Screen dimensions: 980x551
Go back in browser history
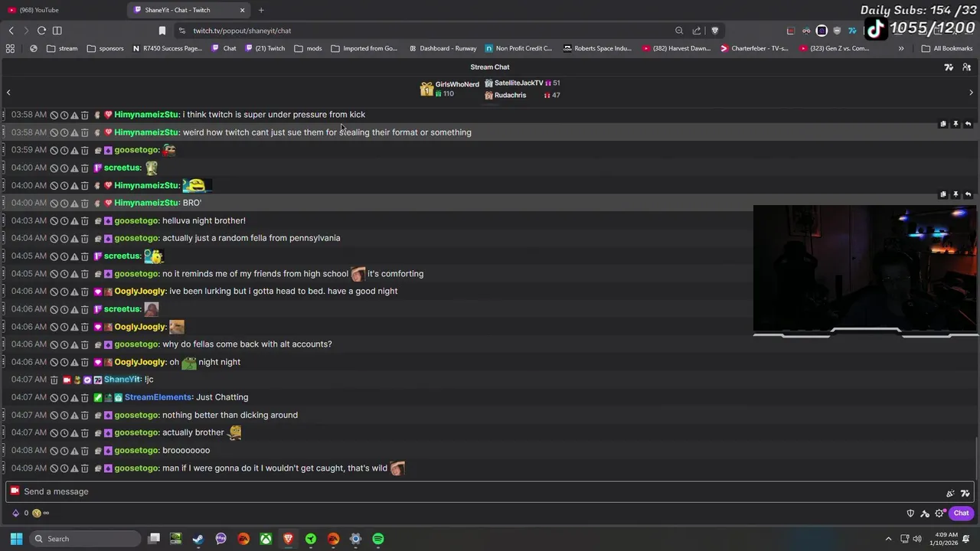(11, 31)
